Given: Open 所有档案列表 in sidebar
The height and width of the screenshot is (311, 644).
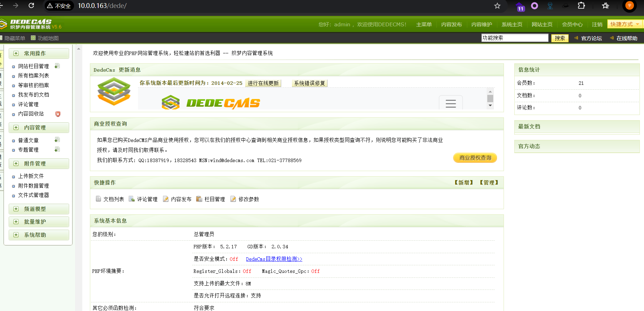Looking at the screenshot, I should tap(34, 75).
